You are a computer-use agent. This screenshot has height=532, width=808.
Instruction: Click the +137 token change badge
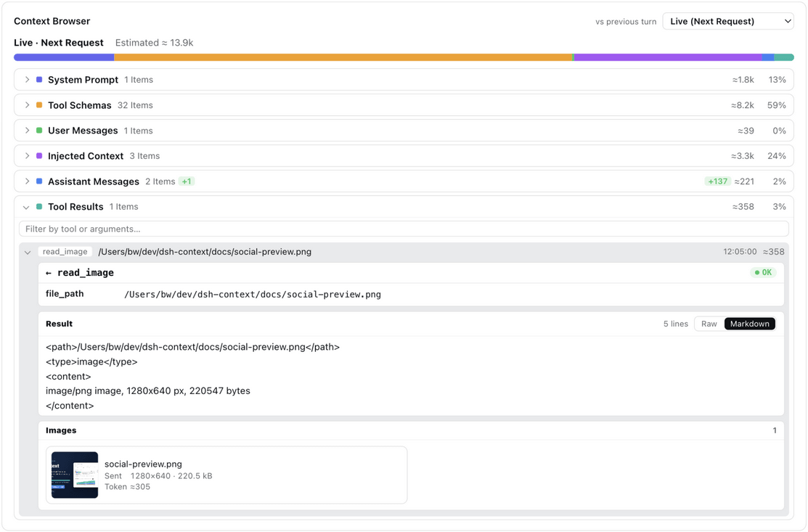pyautogui.click(x=717, y=181)
